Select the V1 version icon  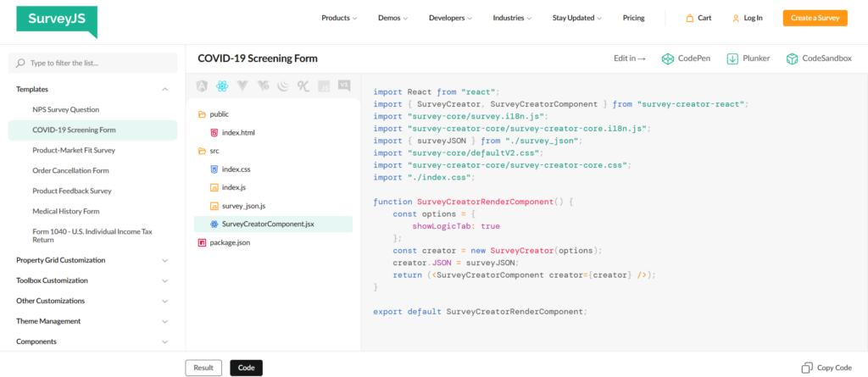(344, 86)
